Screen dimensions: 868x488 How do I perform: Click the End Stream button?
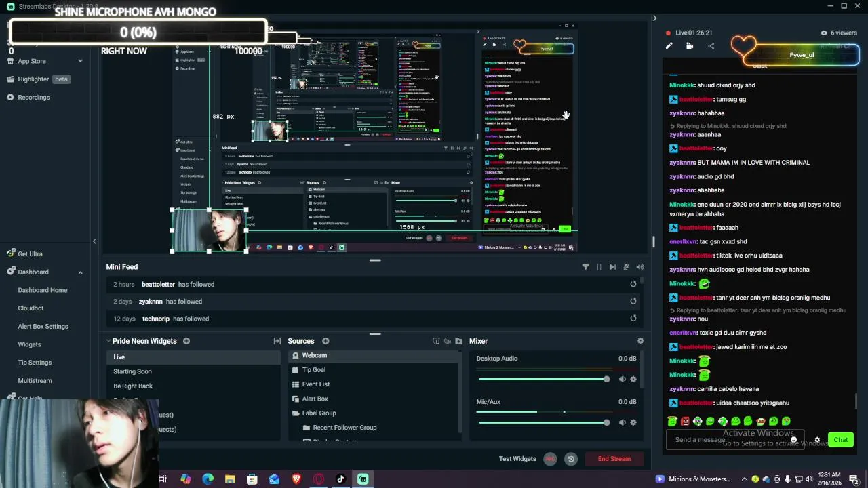pos(614,459)
